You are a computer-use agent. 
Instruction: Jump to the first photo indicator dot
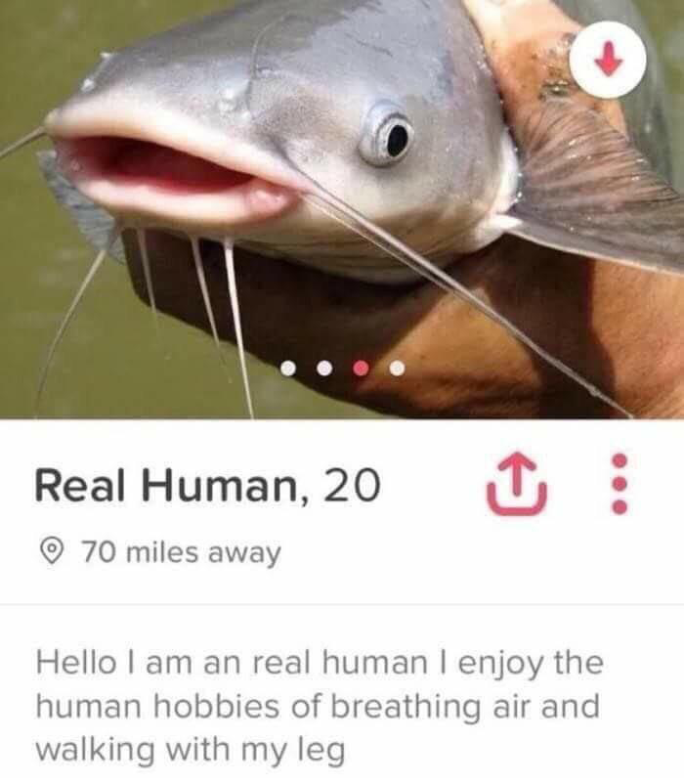coord(288,369)
